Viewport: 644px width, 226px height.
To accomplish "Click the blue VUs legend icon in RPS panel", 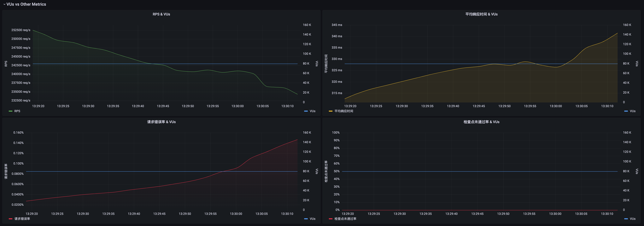I will click(306, 111).
